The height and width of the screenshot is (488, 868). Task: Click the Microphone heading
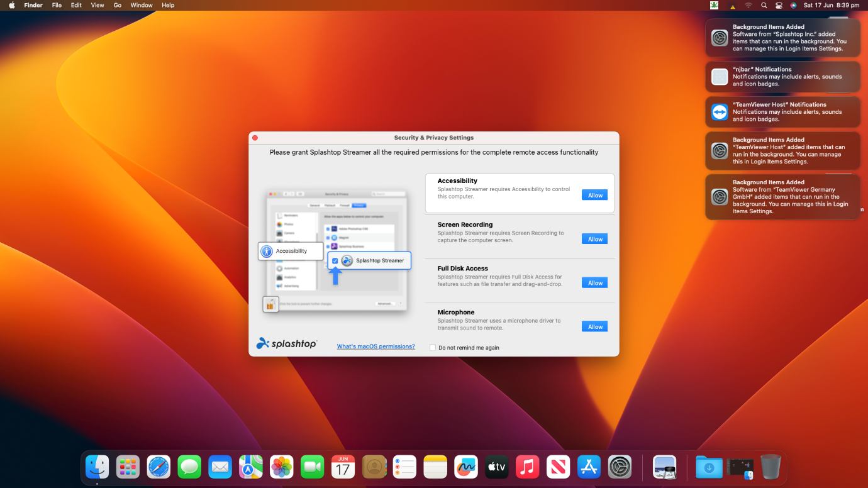[456, 312]
